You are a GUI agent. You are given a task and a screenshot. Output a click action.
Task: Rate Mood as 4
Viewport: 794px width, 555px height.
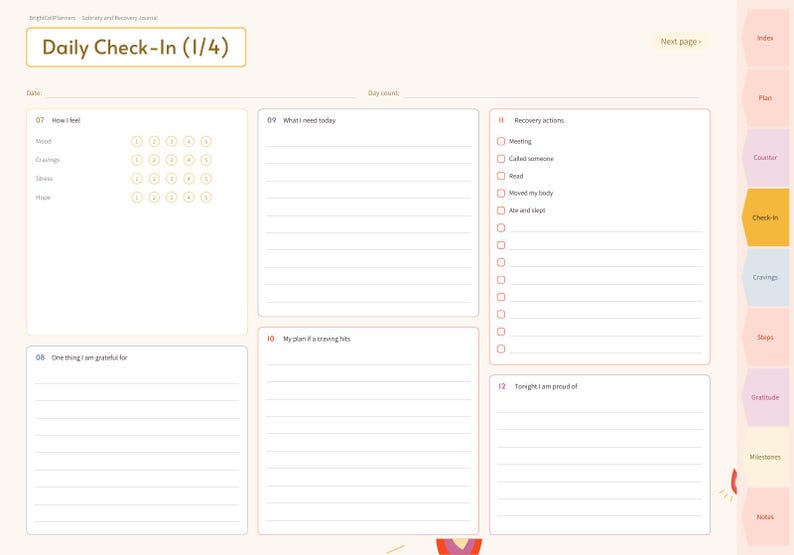pyautogui.click(x=189, y=141)
